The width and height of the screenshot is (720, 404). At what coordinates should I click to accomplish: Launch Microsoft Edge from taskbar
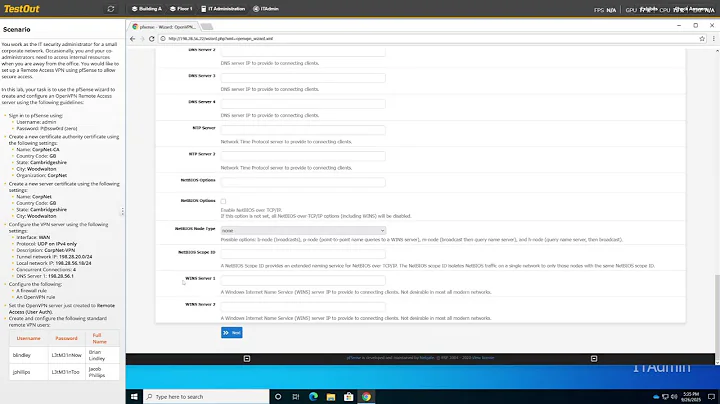tap(313, 397)
